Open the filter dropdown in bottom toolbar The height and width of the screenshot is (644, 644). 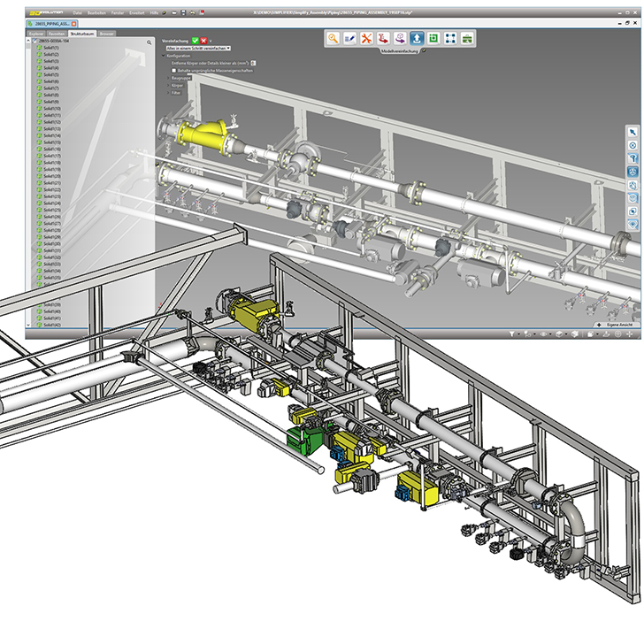pyautogui.click(x=513, y=334)
